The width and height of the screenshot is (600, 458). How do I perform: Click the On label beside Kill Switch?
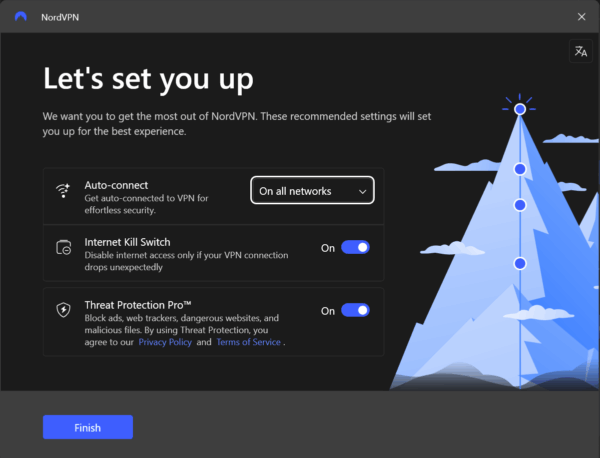tap(328, 248)
